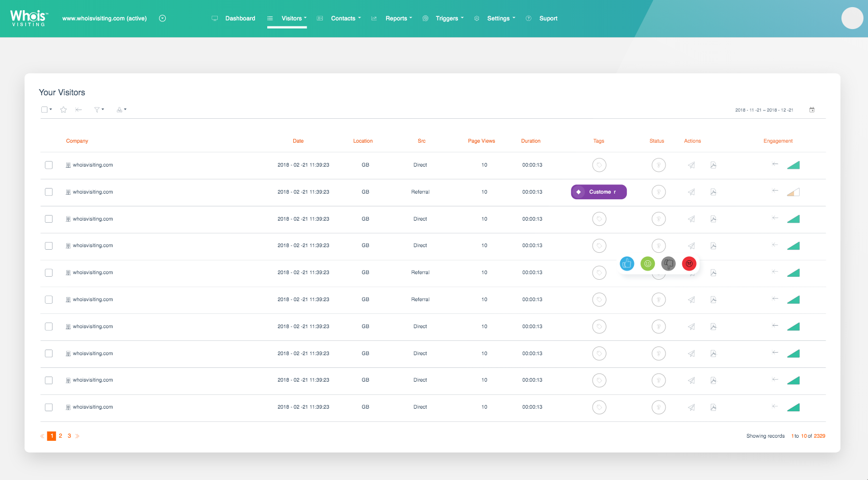Screen dimensions: 868x480
Task: Click the send icon in the Customer-tagged row
Action: (692, 192)
